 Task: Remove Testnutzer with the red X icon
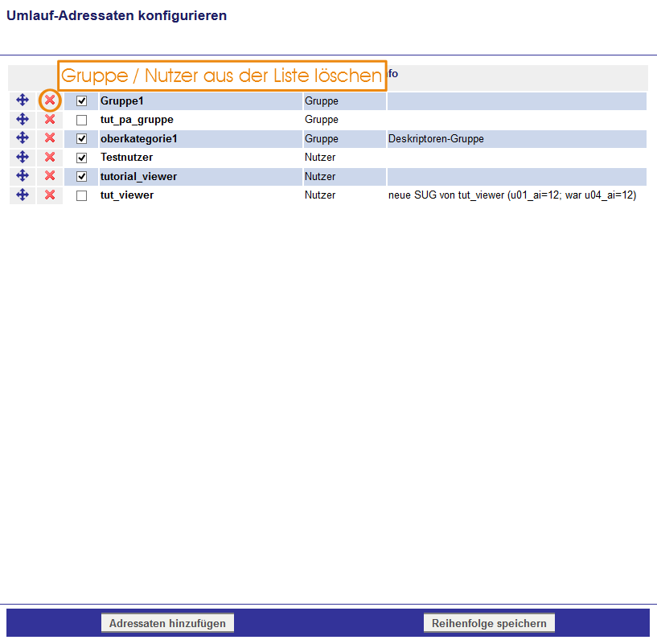pos(50,157)
